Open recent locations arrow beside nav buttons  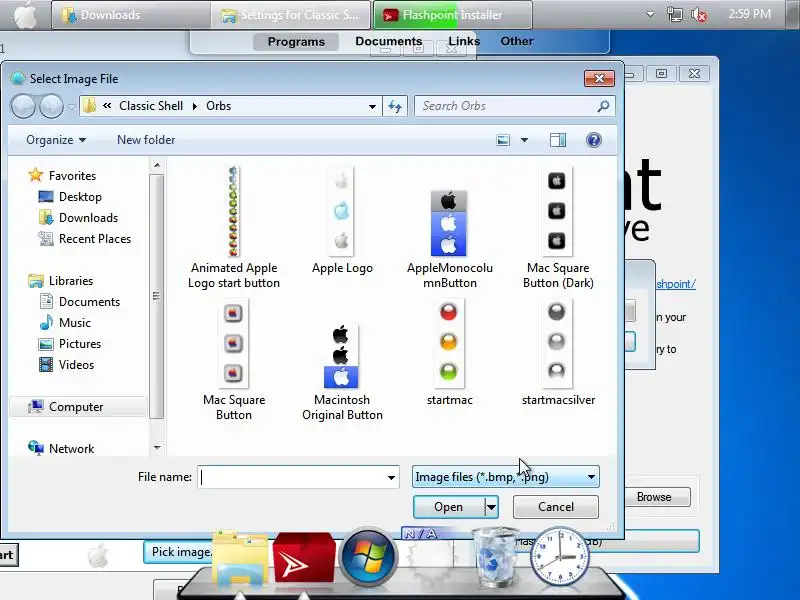pyautogui.click(x=71, y=107)
